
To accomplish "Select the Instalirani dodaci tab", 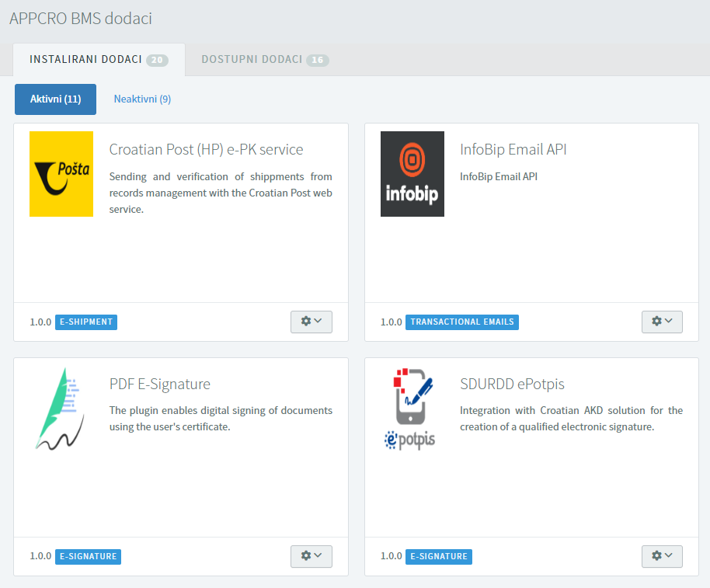I will pyautogui.click(x=99, y=60).
